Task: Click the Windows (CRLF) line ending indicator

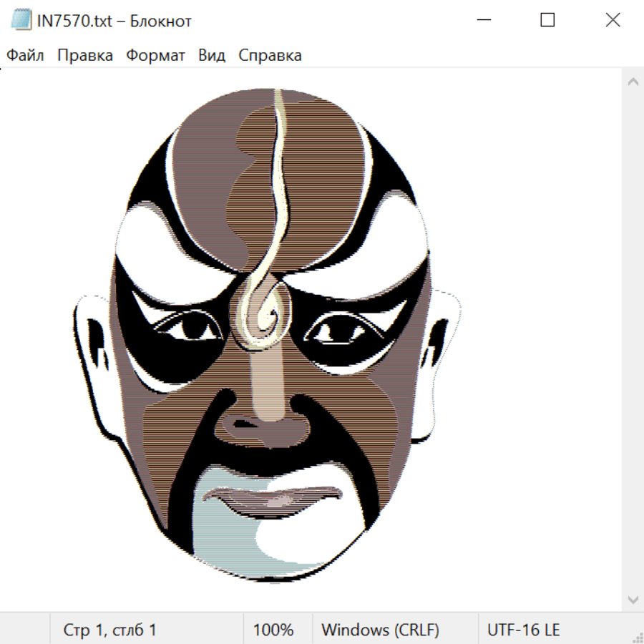Action: point(380,630)
